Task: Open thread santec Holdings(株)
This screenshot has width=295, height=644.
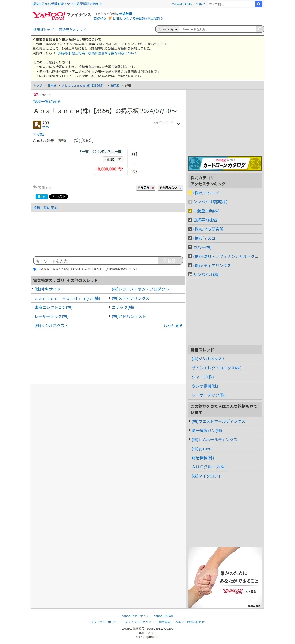Action: pyautogui.click(x=67, y=298)
